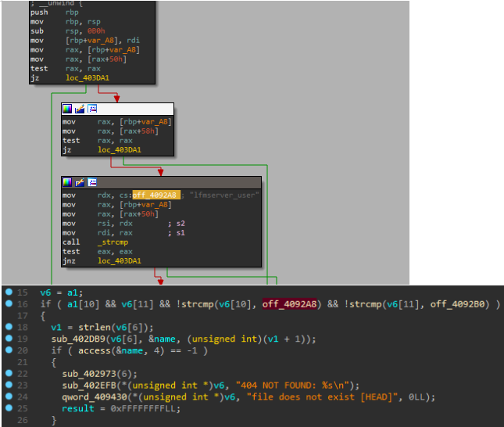Click push rbp instruction in first block

[55, 13]
